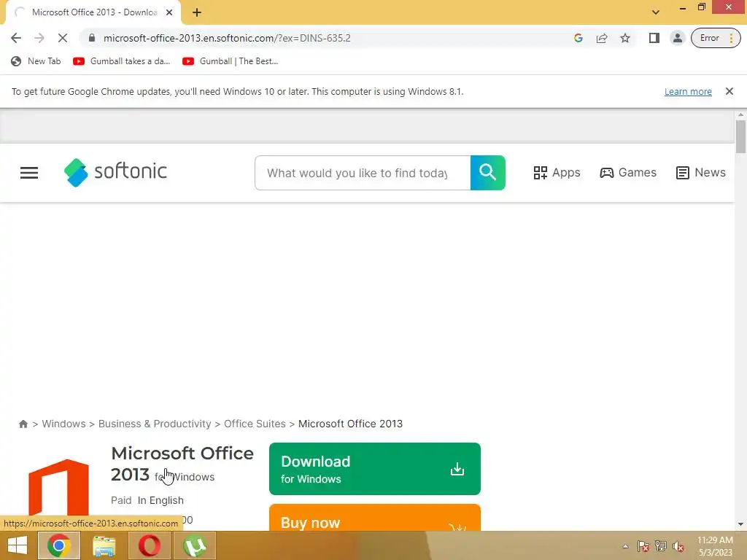
Task: Open the network status tray icon
Action: (x=661, y=546)
